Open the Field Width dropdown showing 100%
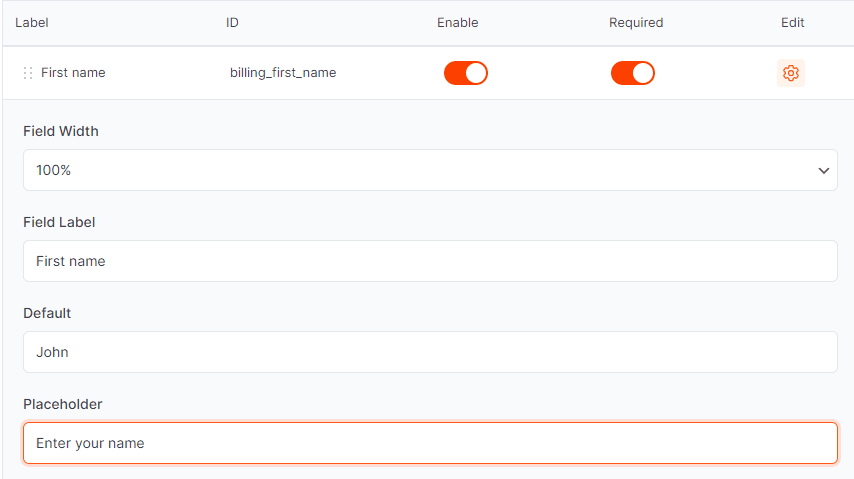Screen dimensions: 854x479 pyautogui.click(x=430, y=170)
